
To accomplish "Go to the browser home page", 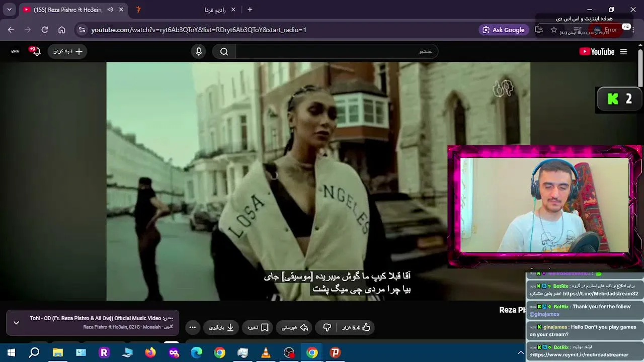I will tap(62, 30).
